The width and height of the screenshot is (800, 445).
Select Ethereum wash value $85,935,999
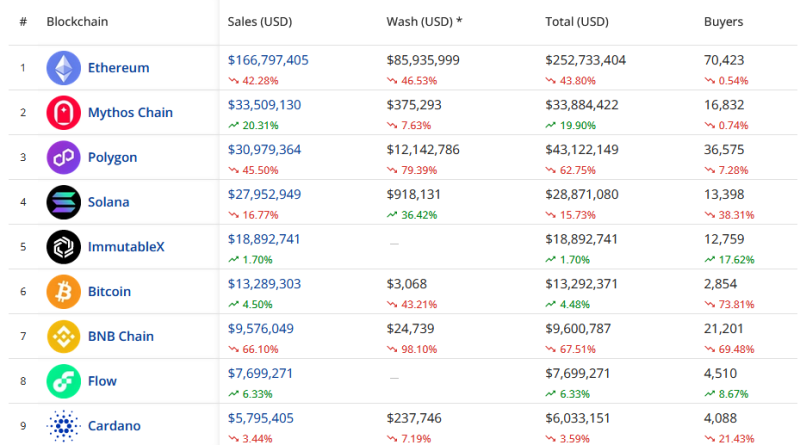423,60
